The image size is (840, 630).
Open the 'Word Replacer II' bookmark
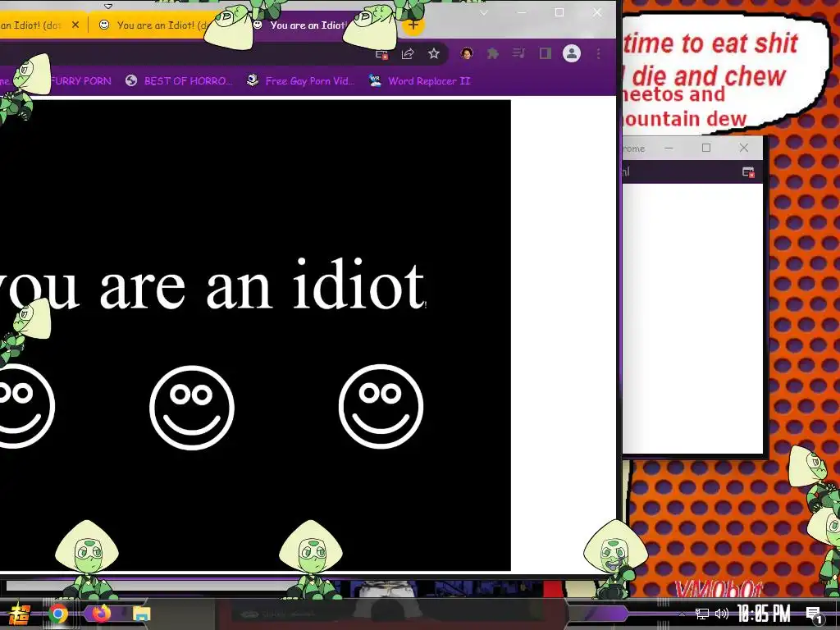click(x=419, y=81)
